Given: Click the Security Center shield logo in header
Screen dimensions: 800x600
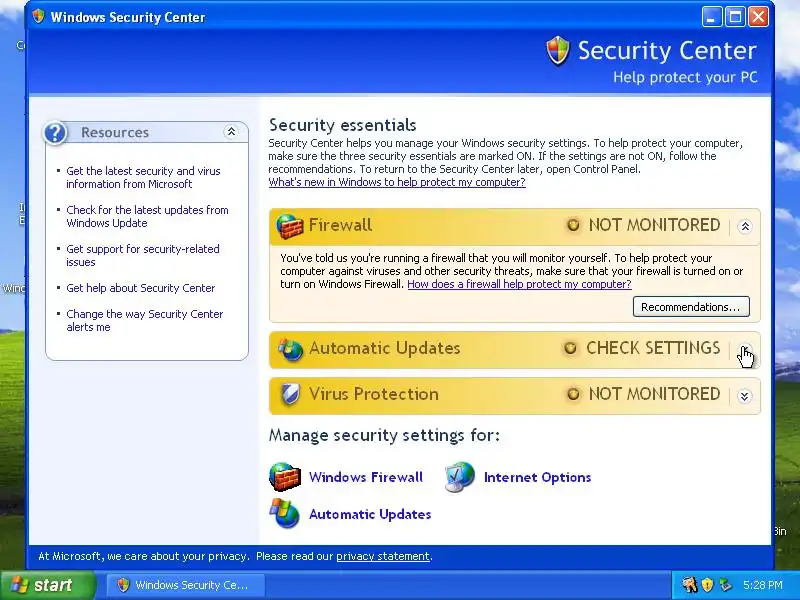Looking at the screenshot, I should (558, 51).
